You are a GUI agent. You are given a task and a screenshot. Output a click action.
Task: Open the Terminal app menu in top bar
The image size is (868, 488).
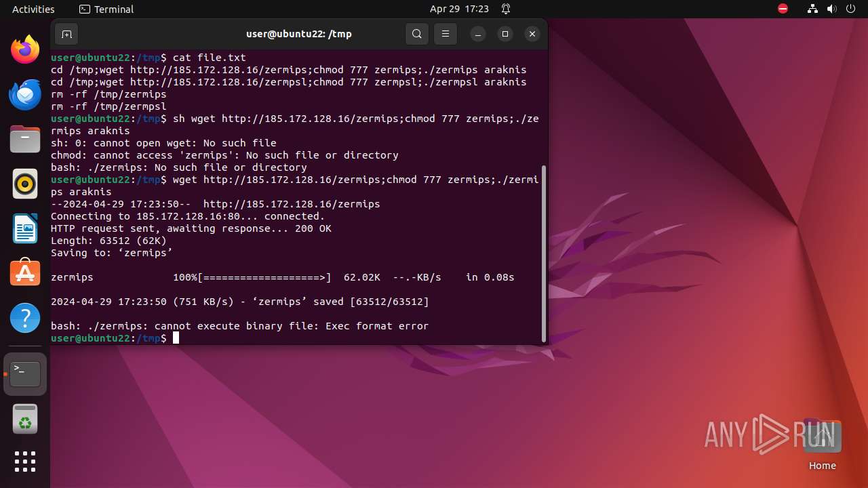point(106,9)
